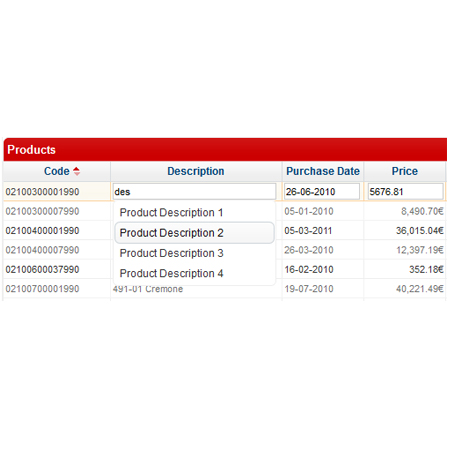Viewport: 451px width, 451px height.
Task: Click the Price column header
Action: pyautogui.click(x=405, y=171)
